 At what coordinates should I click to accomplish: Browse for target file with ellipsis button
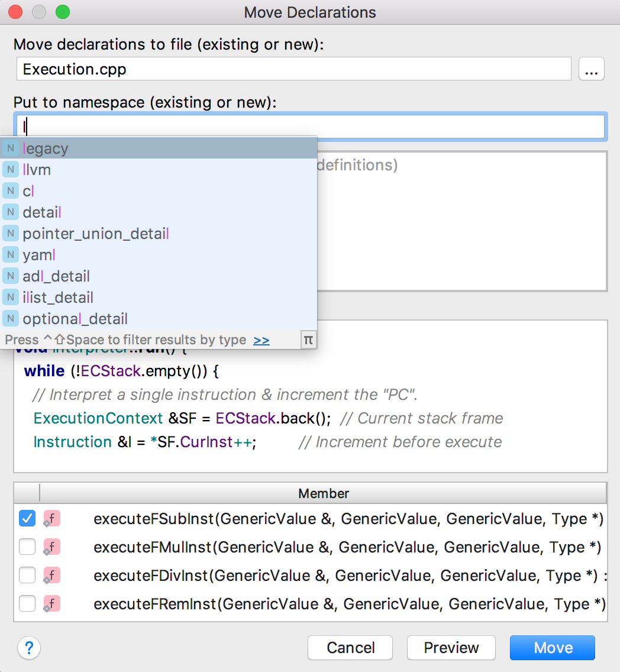(x=591, y=69)
